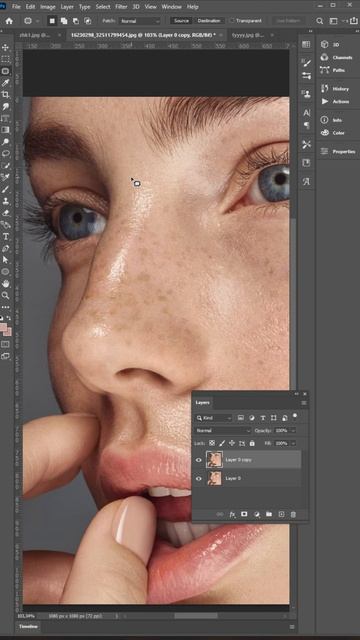Open the blend mode Normal dropdown
Image resolution: width=360 pixels, height=640 pixels.
click(x=223, y=431)
